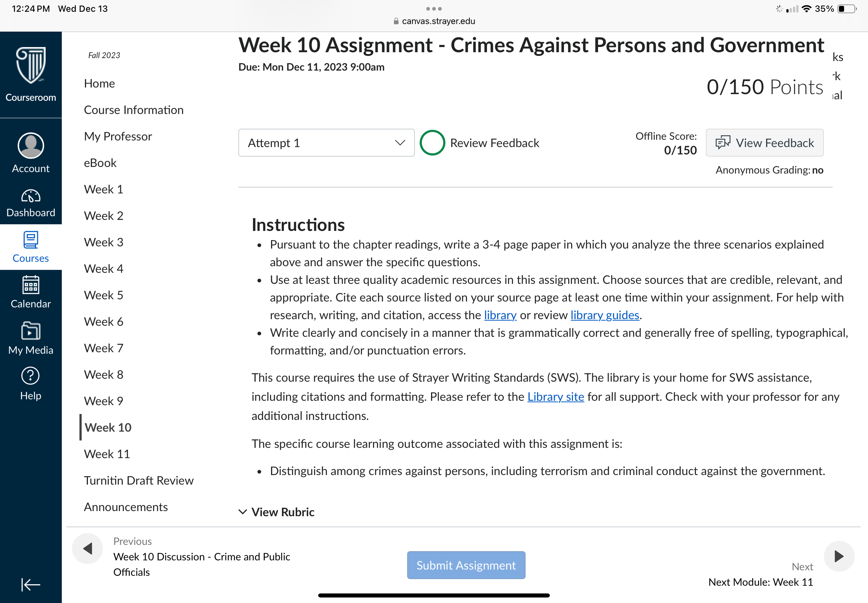Go to previous item with left arrow

88,549
